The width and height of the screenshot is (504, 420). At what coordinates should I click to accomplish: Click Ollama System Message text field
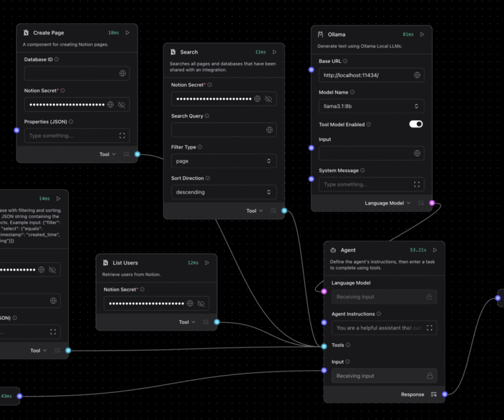click(371, 184)
